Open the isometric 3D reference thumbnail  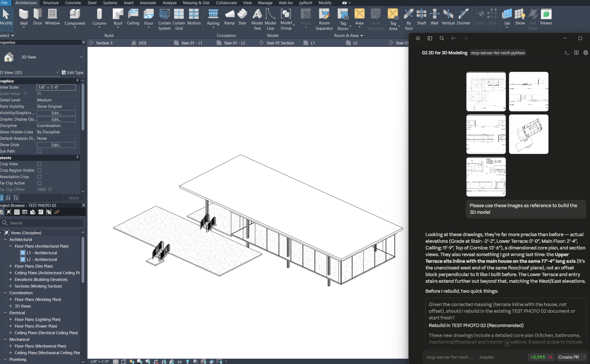point(528,134)
